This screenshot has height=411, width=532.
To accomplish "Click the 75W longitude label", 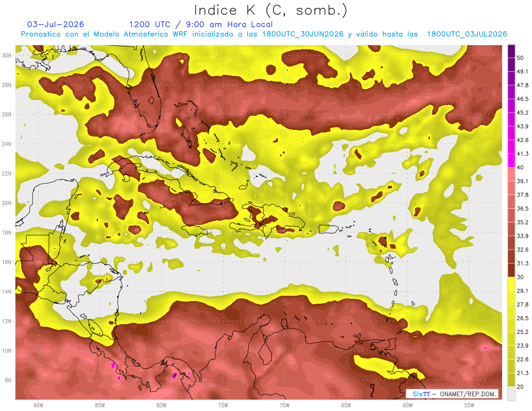I will [x=223, y=405].
